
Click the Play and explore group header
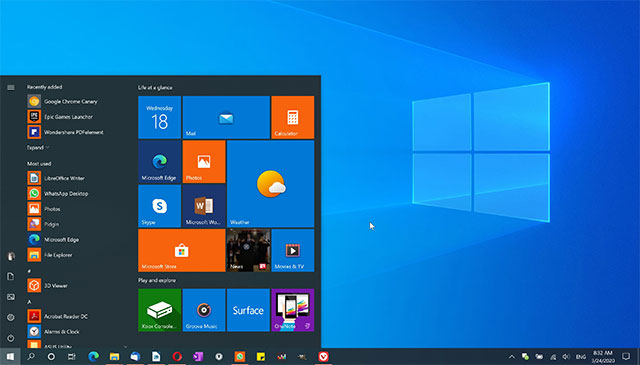pos(157,280)
